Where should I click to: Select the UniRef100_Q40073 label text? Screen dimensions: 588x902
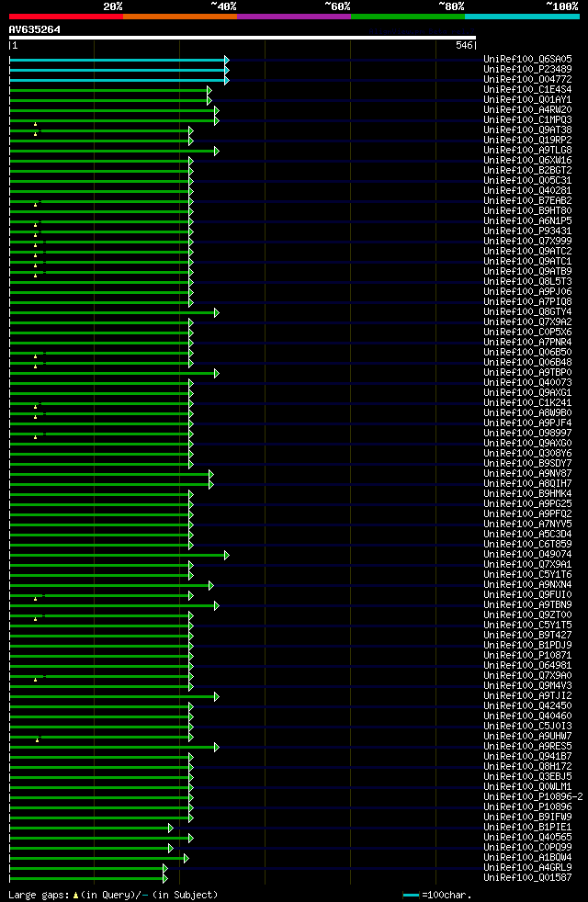coord(527,382)
